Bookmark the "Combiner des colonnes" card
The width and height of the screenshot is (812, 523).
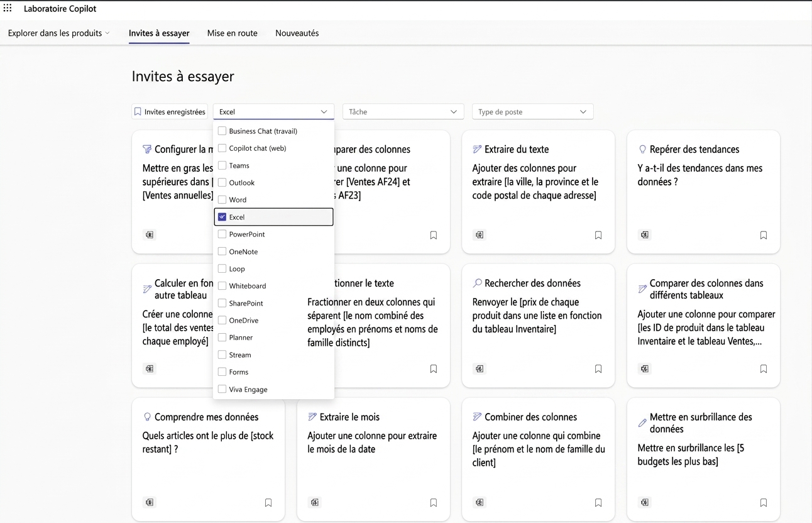point(598,503)
